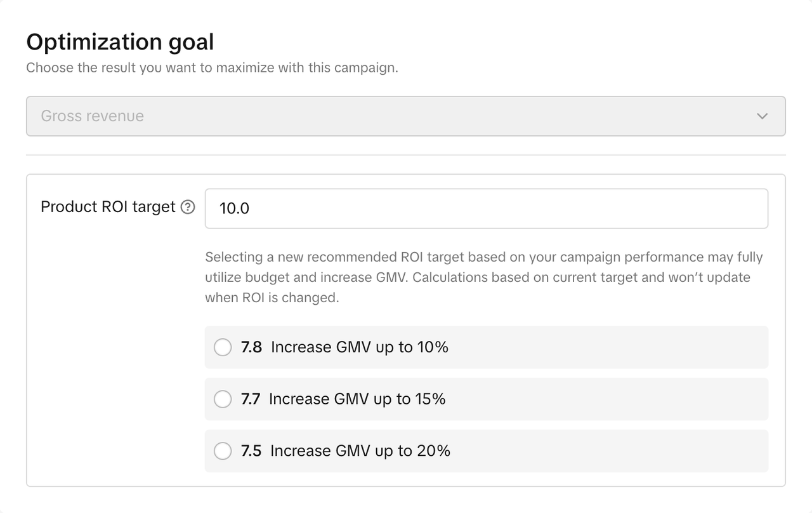Click the "Choose the result" subtitle text
The image size is (812, 513).
(212, 68)
